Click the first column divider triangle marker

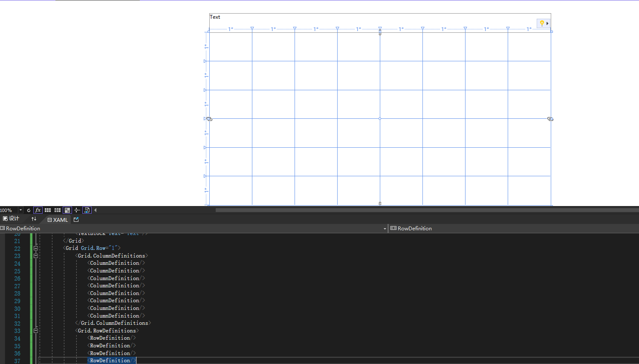click(252, 29)
